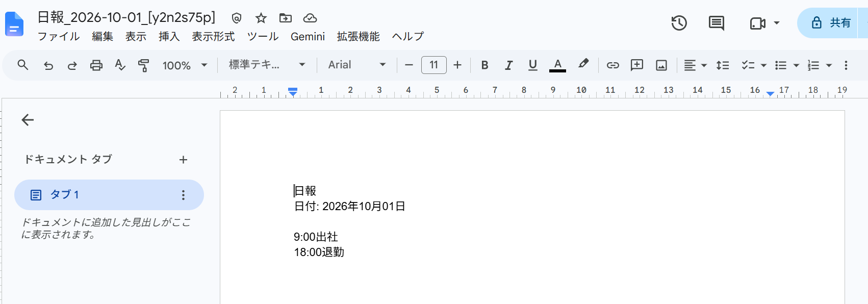Click the bulleted list icon
The height and width of the screenshot is (304, 868).
781,65
